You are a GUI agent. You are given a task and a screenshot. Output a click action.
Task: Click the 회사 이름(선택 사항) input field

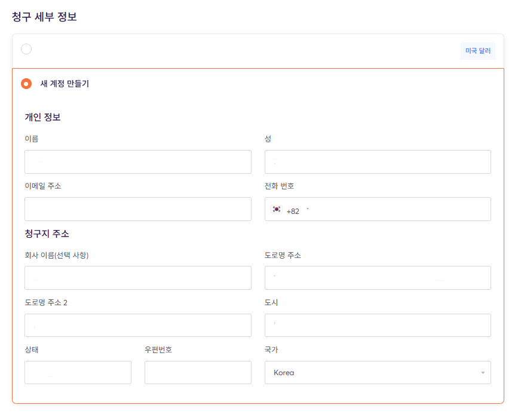(x=137, y=277)
